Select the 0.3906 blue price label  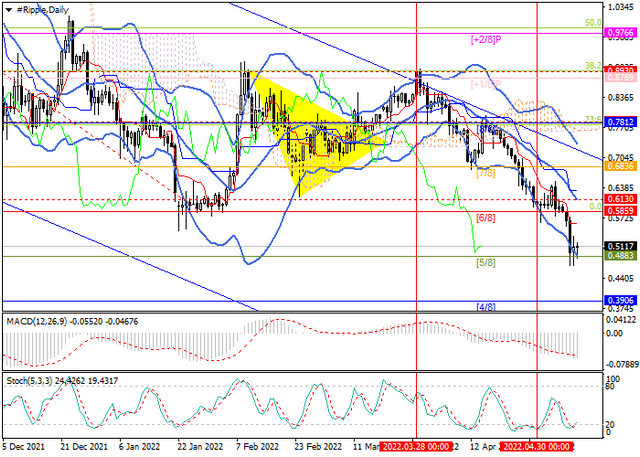coord(620,300)
